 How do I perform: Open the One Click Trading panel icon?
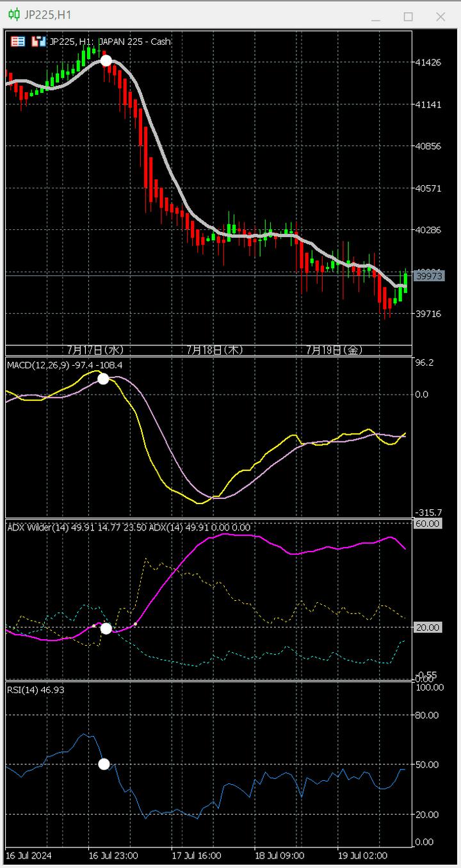tap(18, 42)
